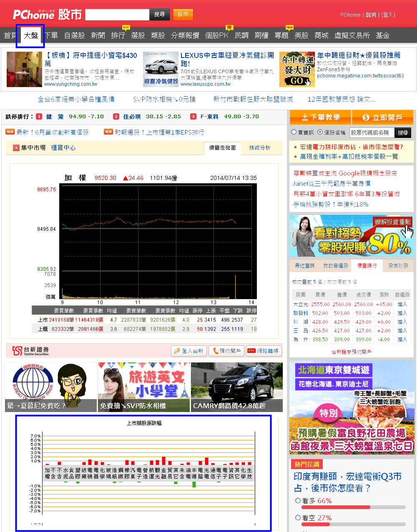Open 個股PK in the nav bar
Screen dimensions: 417x532
[217, 35]
